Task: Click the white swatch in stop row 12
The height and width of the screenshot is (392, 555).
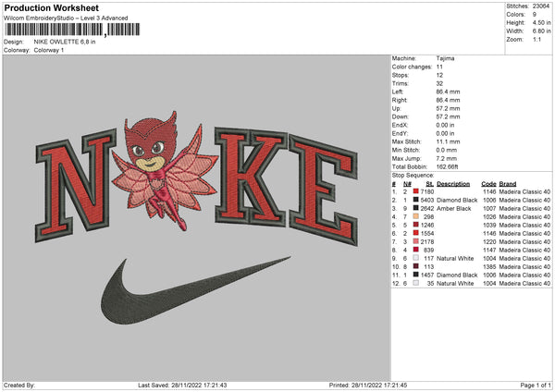Action: tap(416, 283)
